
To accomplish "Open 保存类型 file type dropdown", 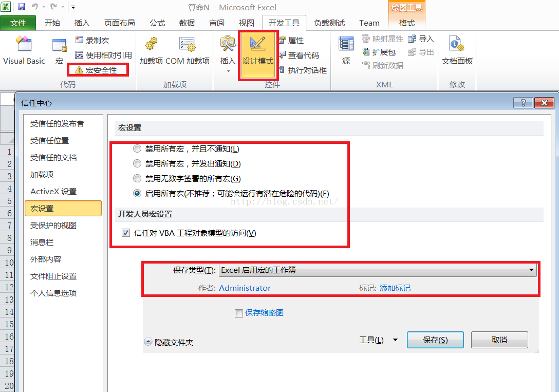I will pyautogui.click(x=378, y=270).
